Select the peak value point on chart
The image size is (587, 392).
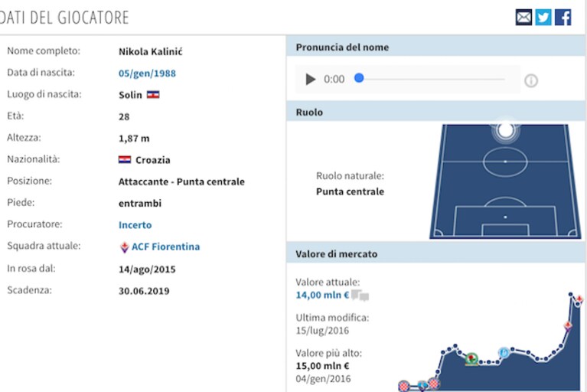coord(570,294)
